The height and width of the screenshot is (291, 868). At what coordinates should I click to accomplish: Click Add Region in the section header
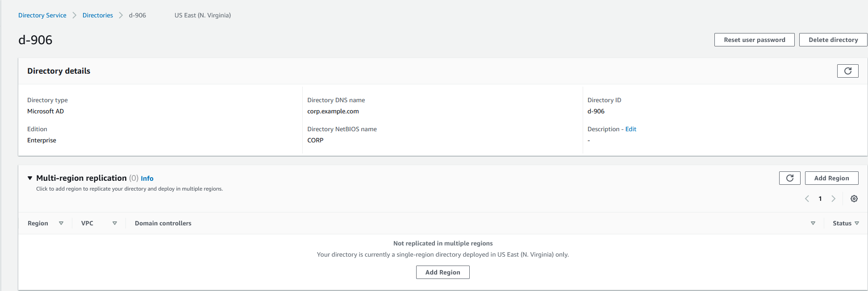(x=831, y=178)
